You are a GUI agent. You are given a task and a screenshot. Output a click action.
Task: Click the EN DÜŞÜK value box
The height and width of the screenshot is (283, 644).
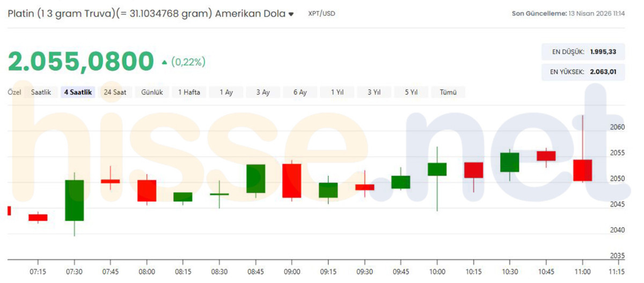(x=583, y=52)
